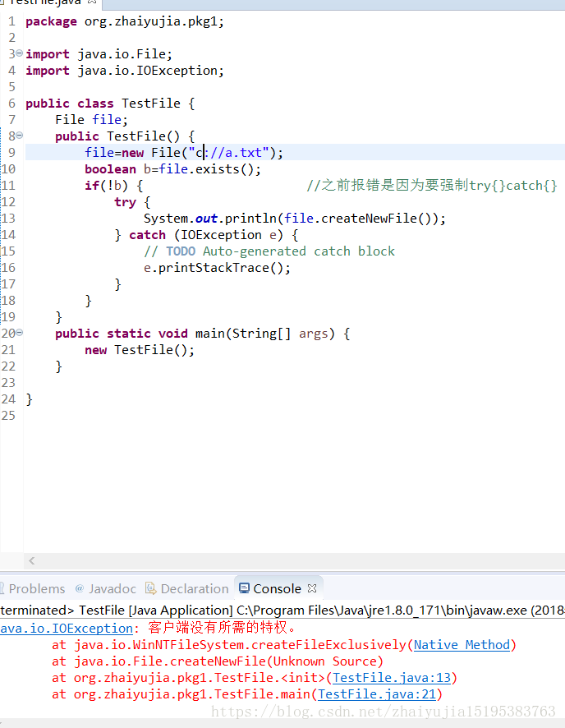Image resolution: width=565 pixels, height=728 pixels.
Task: Collapse the main method fold marker
Action: tap(20, 333)
